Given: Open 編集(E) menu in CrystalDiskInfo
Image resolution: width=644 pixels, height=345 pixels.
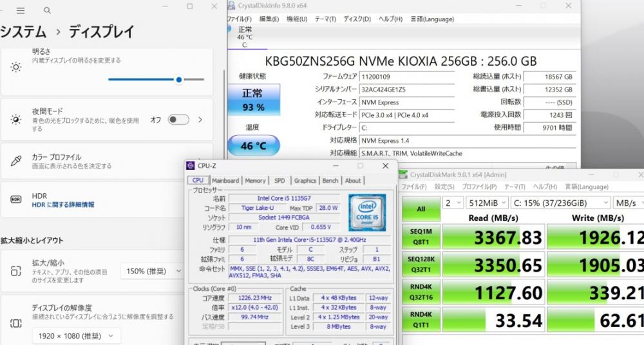Looking at the screenshot, I should (269, 19).
